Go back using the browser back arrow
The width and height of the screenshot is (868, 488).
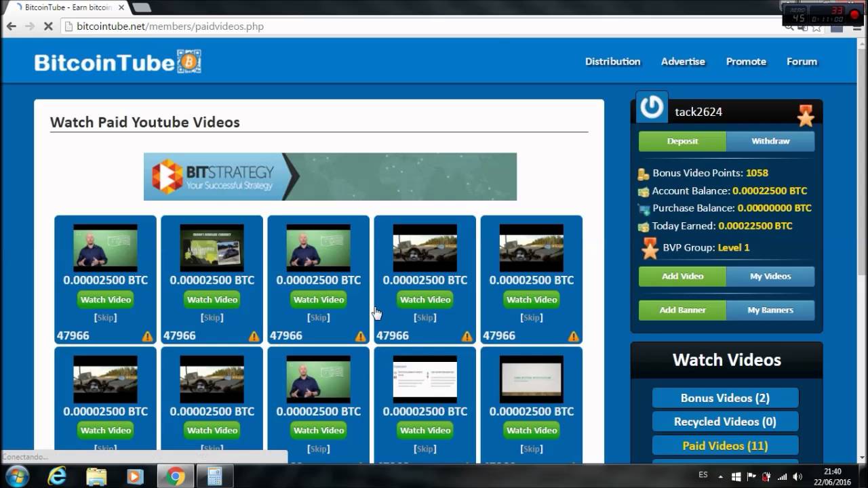[x=12, y=26]
